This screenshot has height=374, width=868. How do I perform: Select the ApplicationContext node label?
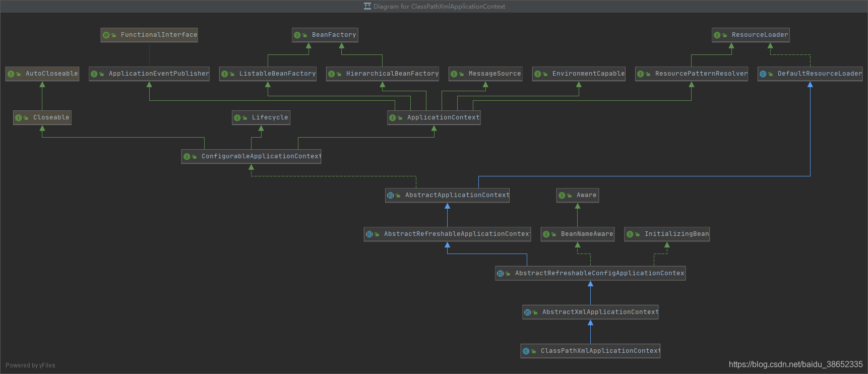coord(443,117)
